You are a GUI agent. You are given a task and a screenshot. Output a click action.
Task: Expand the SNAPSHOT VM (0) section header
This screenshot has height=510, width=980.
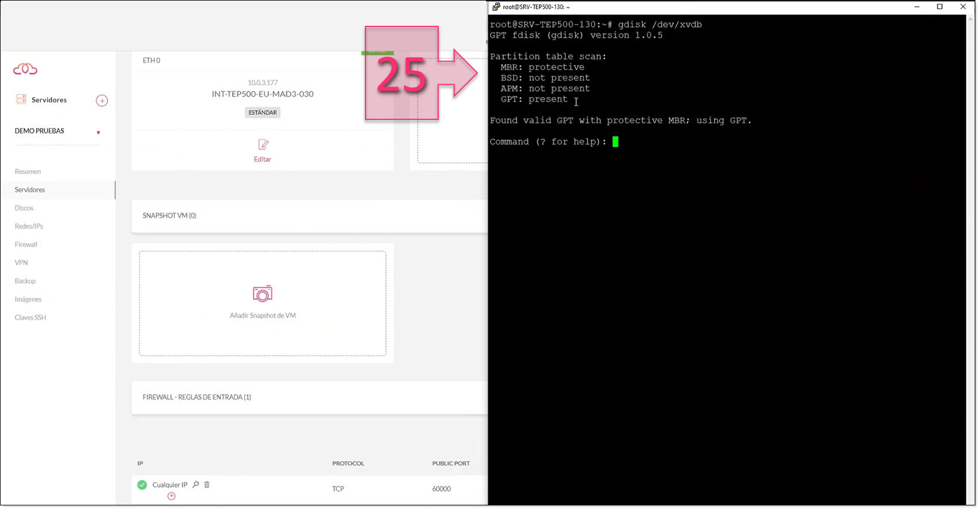coord(310,216)
